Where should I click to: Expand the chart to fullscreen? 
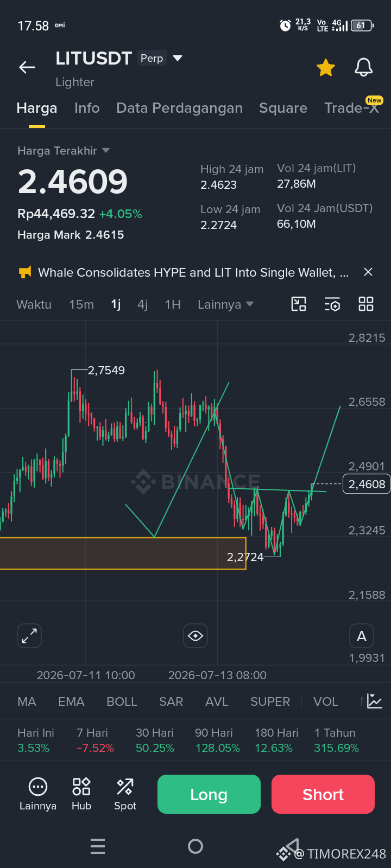(29, 636)
